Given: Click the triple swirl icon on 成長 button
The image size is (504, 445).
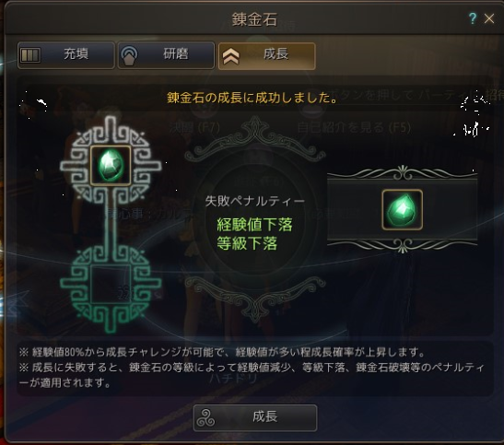Looking at the screenshot, I should 207,417.
